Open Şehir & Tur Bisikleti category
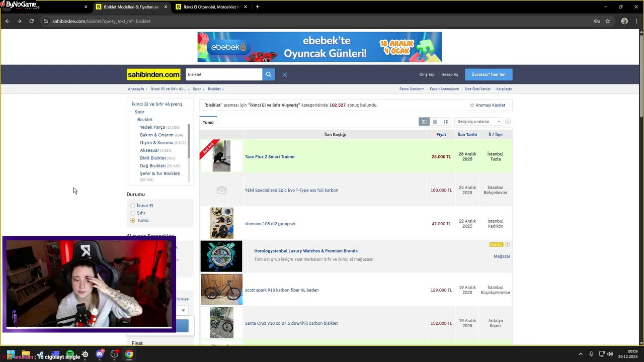Viewport: 644px width, 362px height. 160,173
